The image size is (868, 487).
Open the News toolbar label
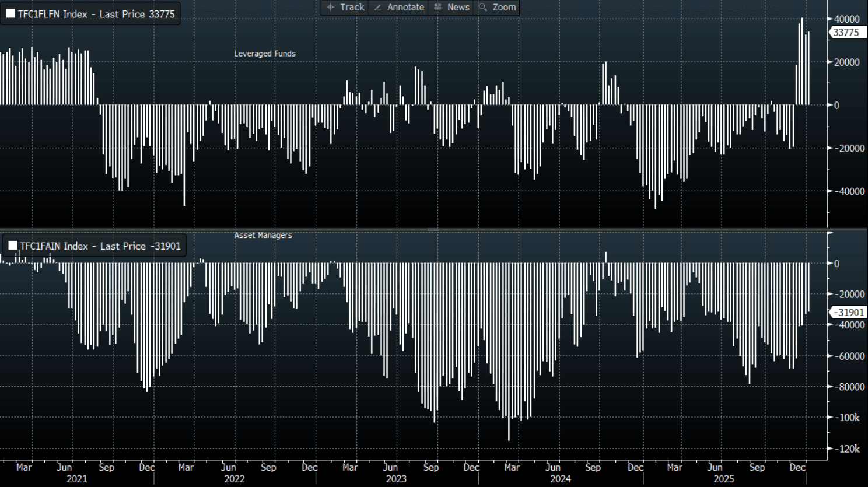tap(458, 8)
